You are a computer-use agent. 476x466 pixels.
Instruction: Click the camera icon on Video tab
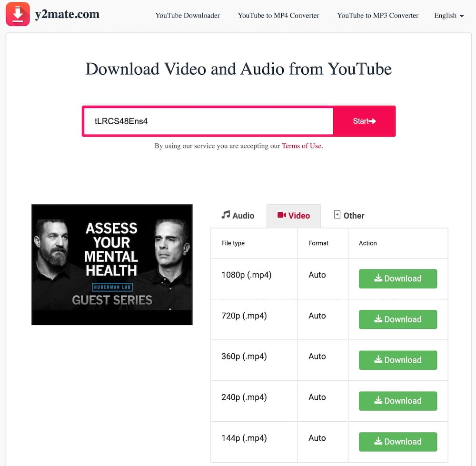pos(281,215)
